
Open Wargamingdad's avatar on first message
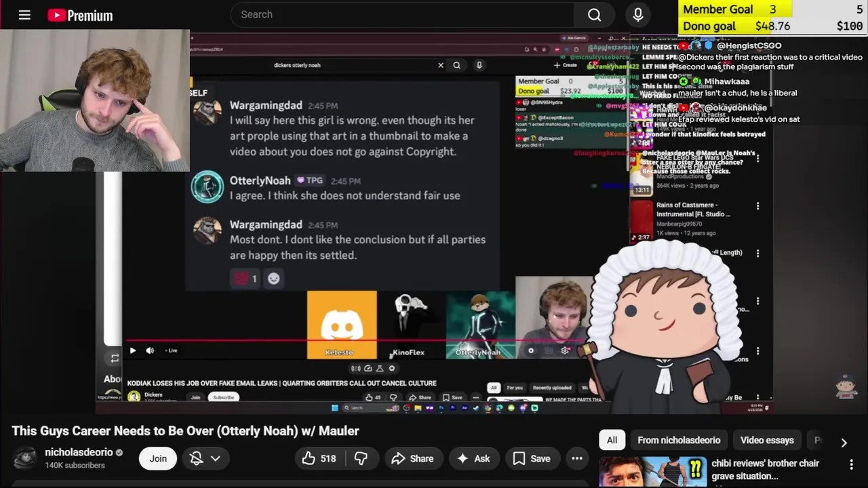(x=207, y=111)
